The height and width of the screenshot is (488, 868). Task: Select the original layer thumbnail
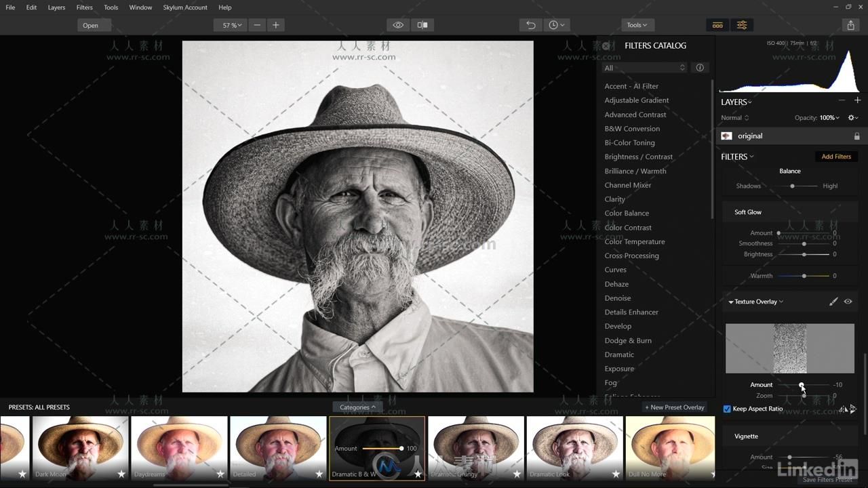(727, 136)
